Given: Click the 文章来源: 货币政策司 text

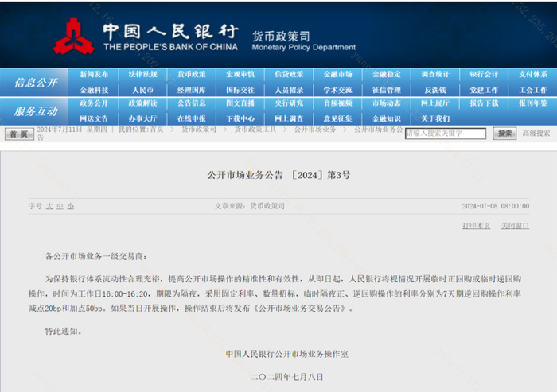Looking at the screenshot, I should pyautogui.click(x=250, y=206).
